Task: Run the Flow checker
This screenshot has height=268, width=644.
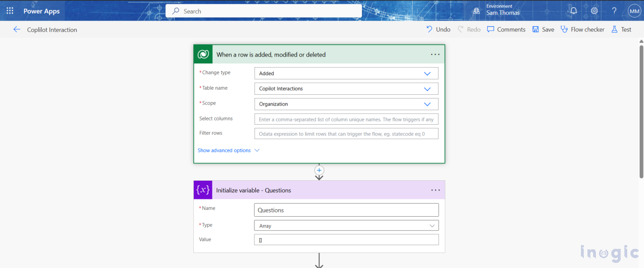Action: click(x=582, y=29)
